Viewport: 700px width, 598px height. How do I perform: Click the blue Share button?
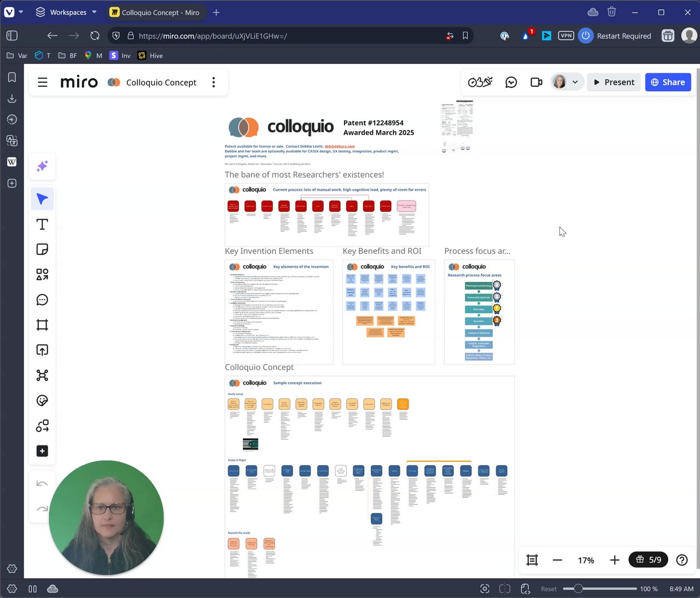coord(668,82)
